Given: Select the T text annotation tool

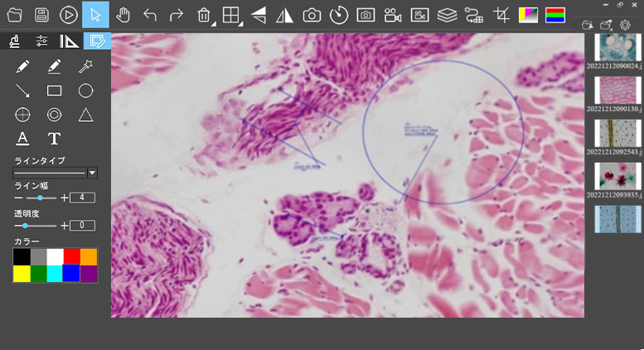Looking at the screenshot, I should click(54, 139).
